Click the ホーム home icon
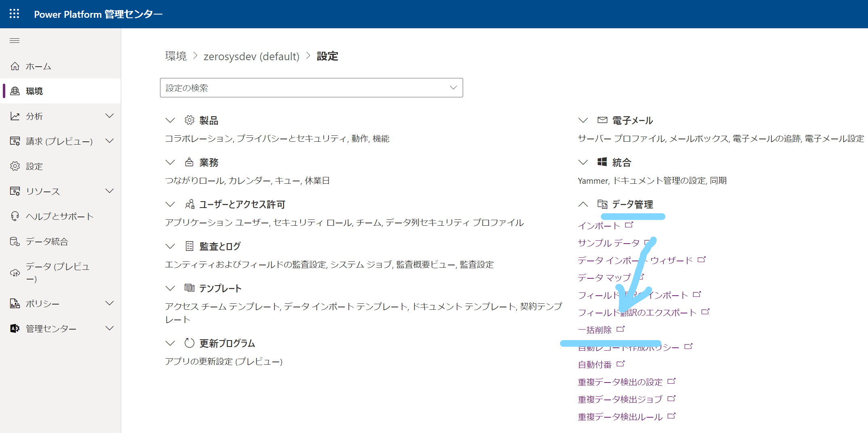 (x=15, y=66)
